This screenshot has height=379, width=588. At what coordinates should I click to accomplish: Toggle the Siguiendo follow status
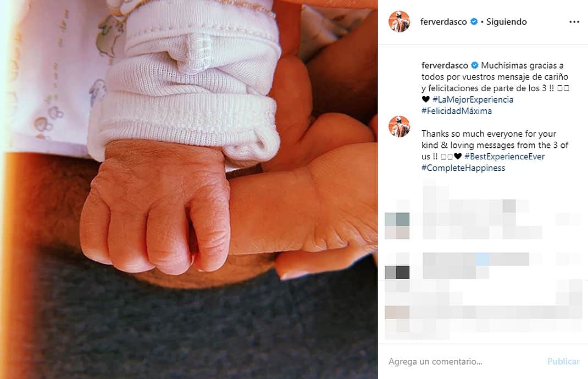tap(506, 22)
